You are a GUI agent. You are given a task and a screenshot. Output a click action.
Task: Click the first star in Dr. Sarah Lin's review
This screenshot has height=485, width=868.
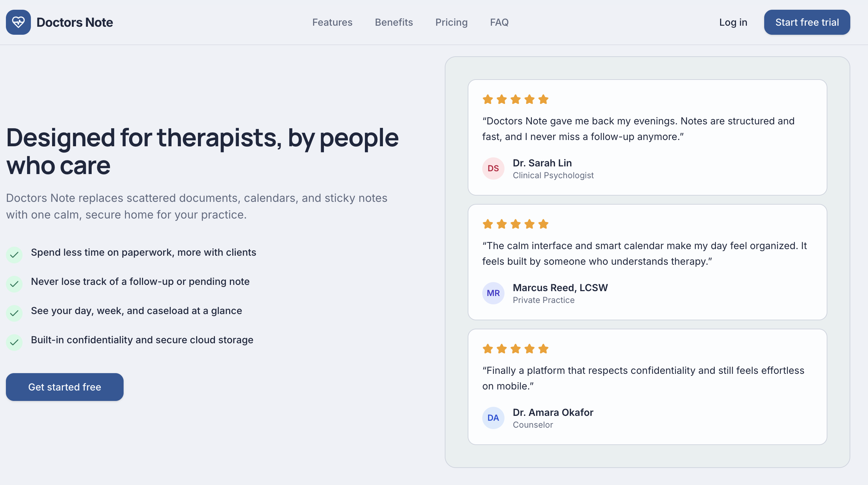(488, 99)
